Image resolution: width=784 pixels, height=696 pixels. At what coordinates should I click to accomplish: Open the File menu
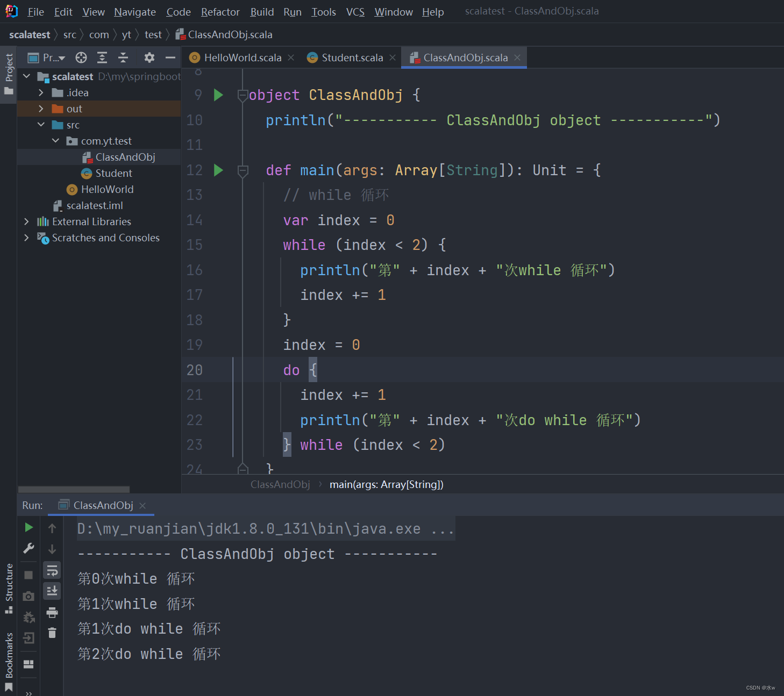tap(36, 12)
